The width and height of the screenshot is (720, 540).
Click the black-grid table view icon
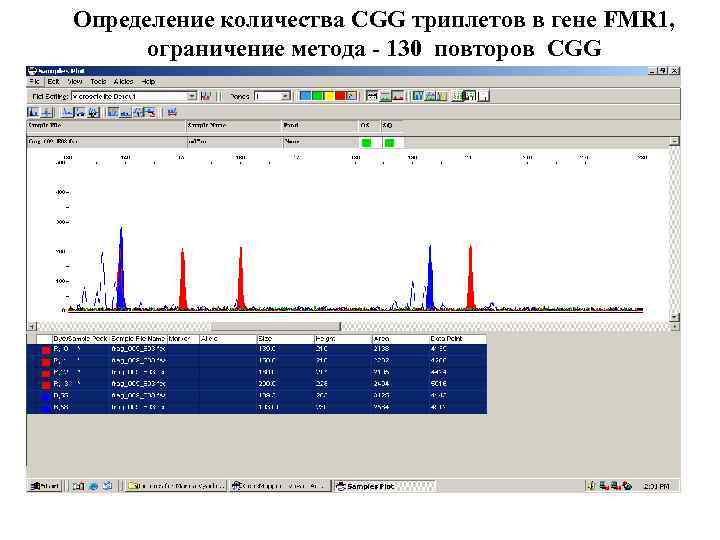[372, 96]
